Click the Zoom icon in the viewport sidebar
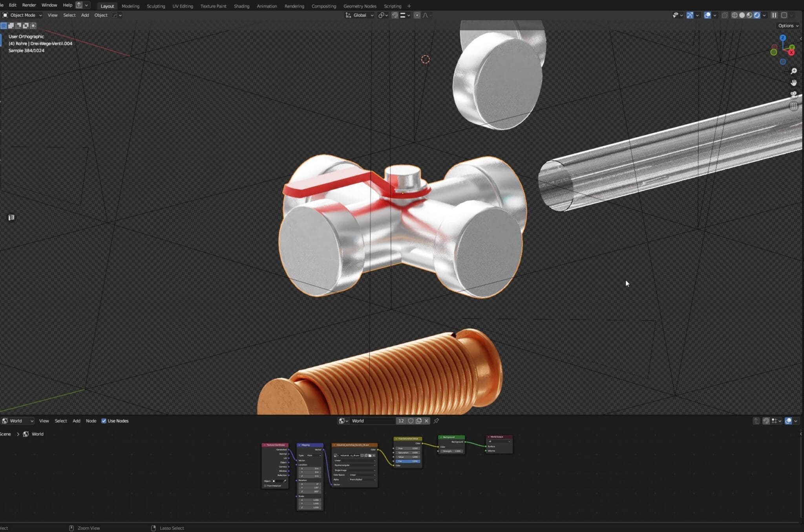The width and height of the screenshot is (804, 532). click(x=794, y=71)
